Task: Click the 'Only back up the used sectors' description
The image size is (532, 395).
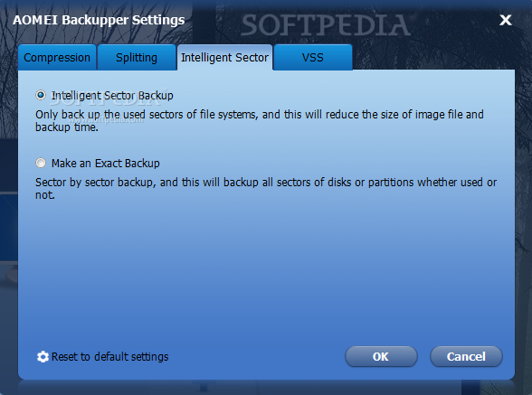Action: pos(260,121)
